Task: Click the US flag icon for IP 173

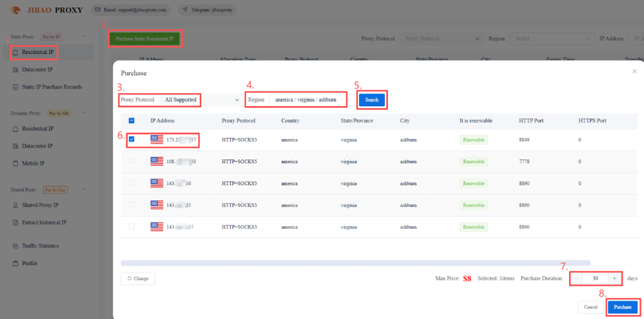Action: point(157,139)
